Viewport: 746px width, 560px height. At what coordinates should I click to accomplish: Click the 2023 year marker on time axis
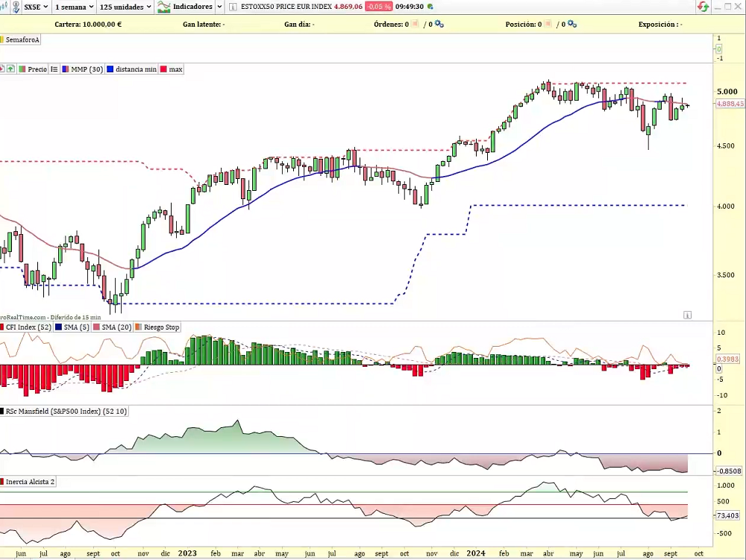[x=187, y=553]
